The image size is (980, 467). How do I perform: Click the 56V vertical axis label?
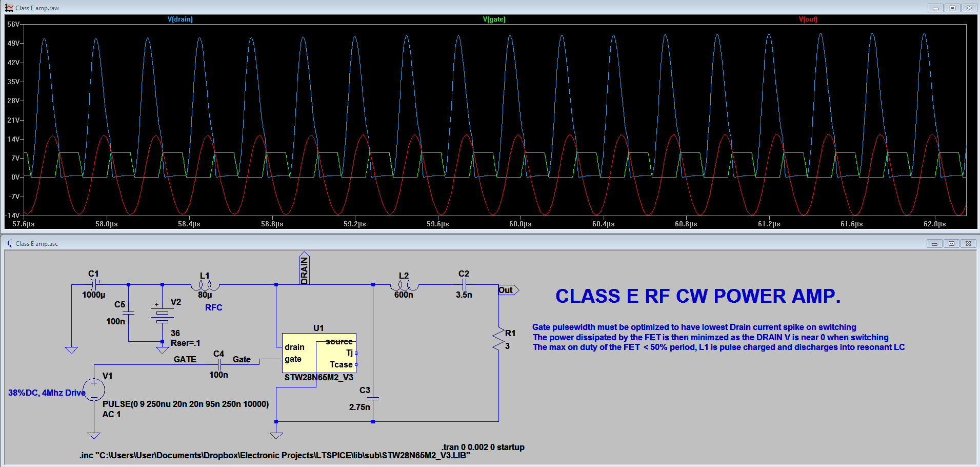[x=13, y=24]
